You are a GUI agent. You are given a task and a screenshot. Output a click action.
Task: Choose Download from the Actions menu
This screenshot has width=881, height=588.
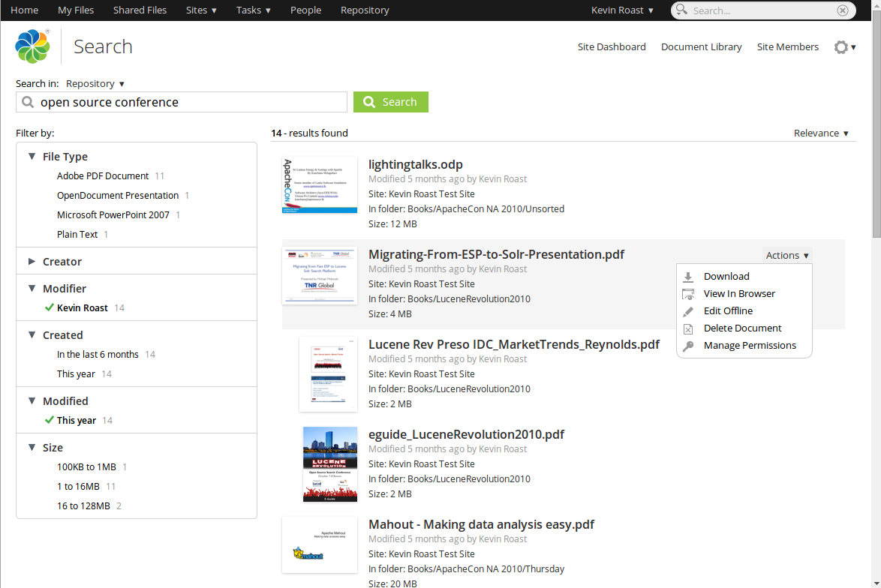(726, 276)
